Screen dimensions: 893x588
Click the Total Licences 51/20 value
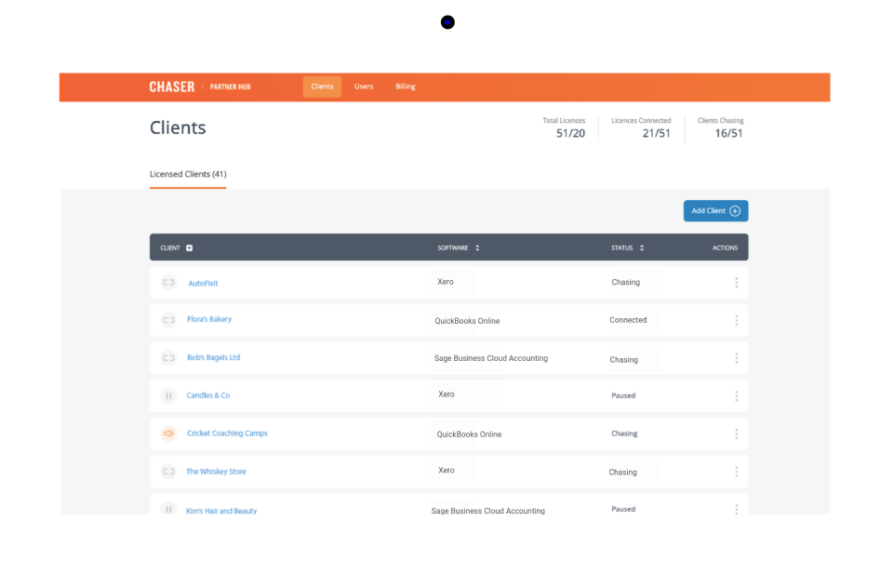pyautogui.click(x=570, y=133)
